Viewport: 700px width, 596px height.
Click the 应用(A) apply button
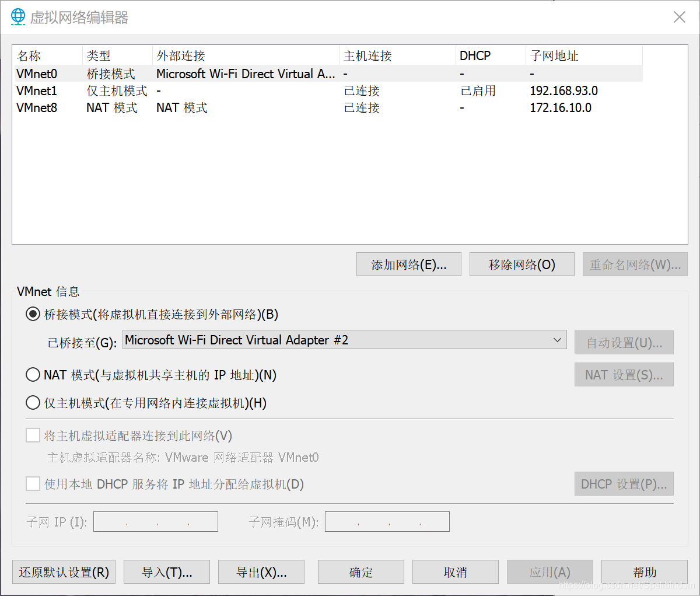550,572
